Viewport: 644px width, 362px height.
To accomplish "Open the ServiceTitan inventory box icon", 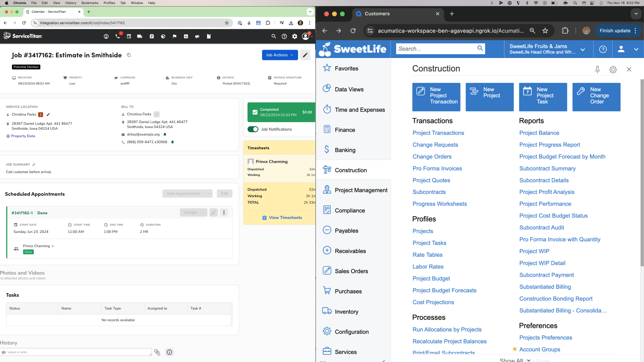I will 163,36.
